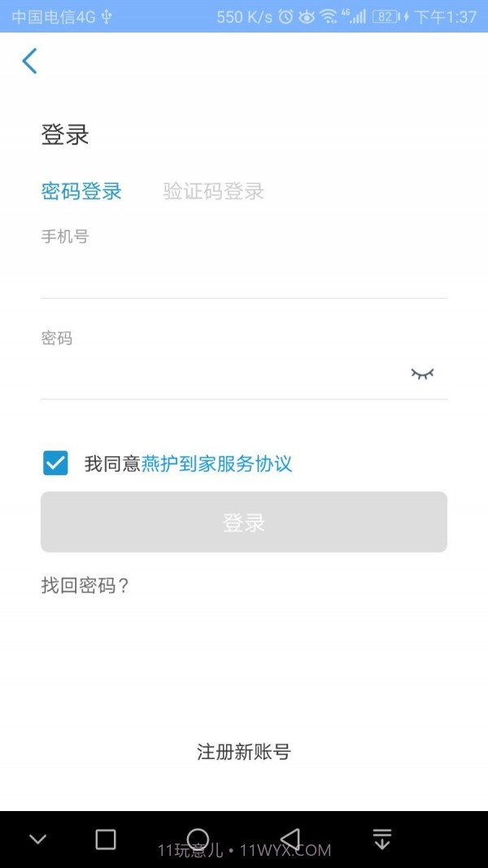Screen dimensions: 488x868
Task: Tap 注册新账号 to register a new account
Action: click(x=243, y=752)
